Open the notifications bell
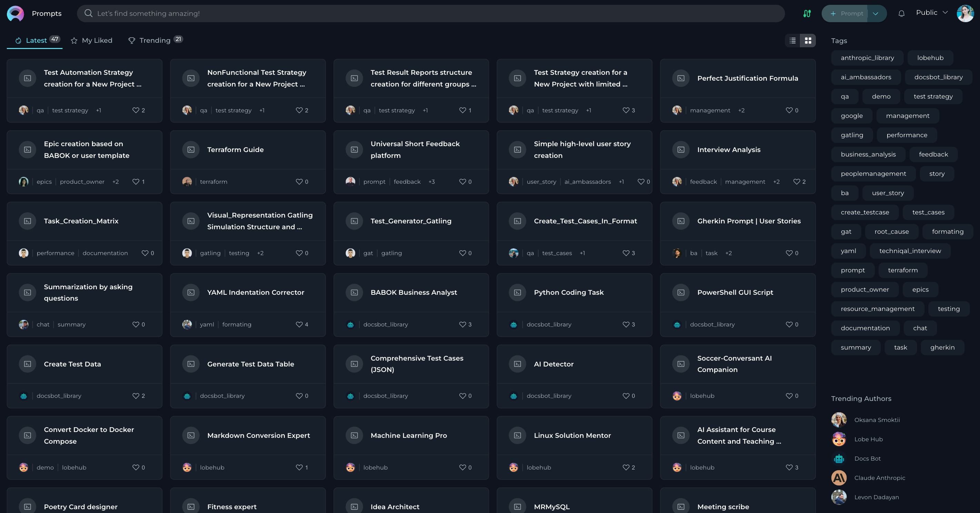 tap(901, 13)
